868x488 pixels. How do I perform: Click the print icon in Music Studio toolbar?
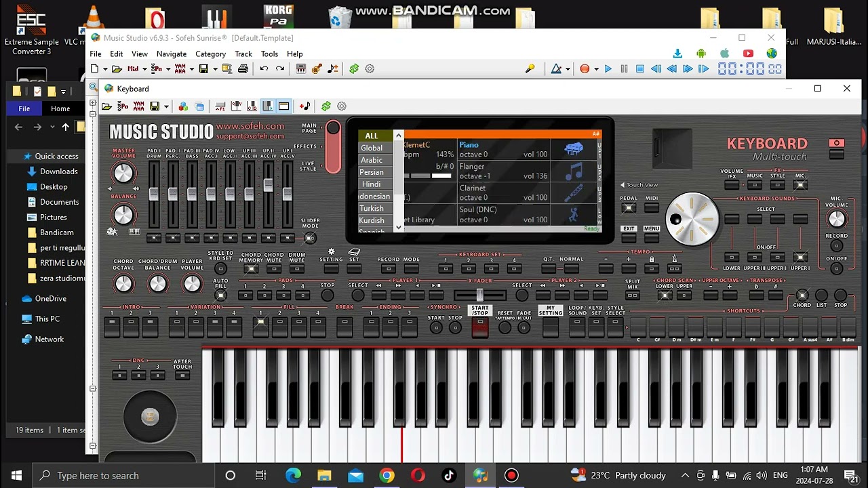click(243, 68)
